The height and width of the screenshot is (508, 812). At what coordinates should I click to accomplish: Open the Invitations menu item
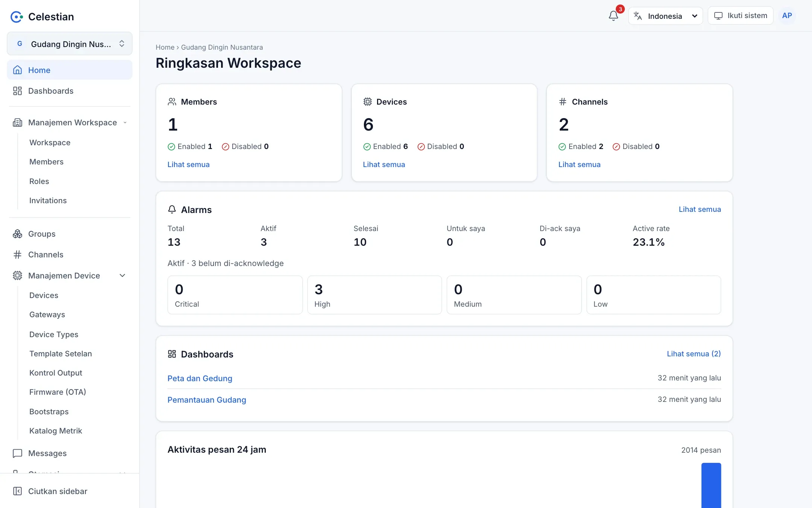[48, 201]
